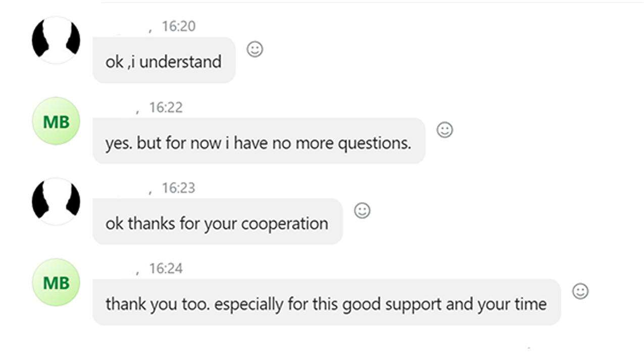Select the "ok thanks for your cooperation" bubble
Viewport: 644px width, 352px height.
pos(217,223)
